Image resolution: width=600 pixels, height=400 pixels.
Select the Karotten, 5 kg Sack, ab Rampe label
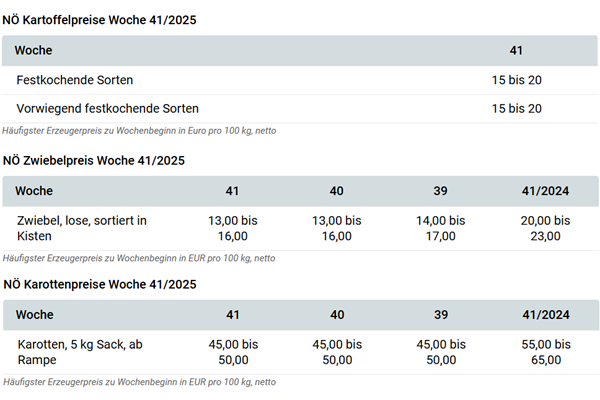(x=80, y=351)
